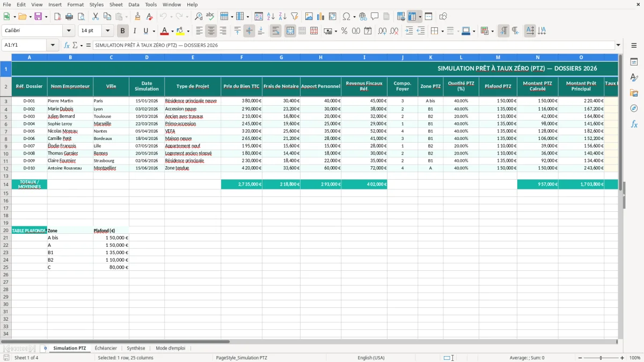Open Font Color dropdown arrow
644x362 pixels.
[x=172, y=31]
